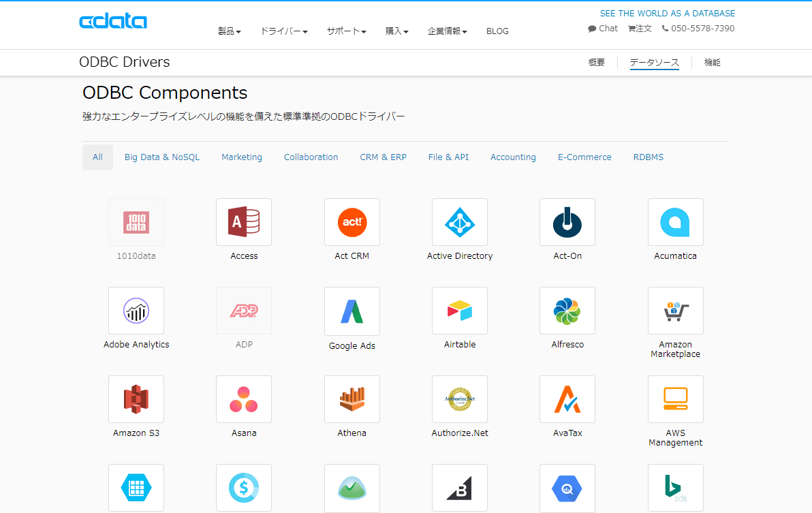Click the Google Ads label
812x513 pixels.
click(352, 346)
